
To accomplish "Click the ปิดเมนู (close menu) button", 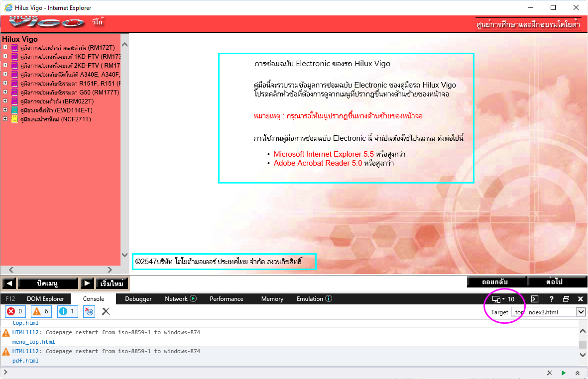I will pos(48,283).
